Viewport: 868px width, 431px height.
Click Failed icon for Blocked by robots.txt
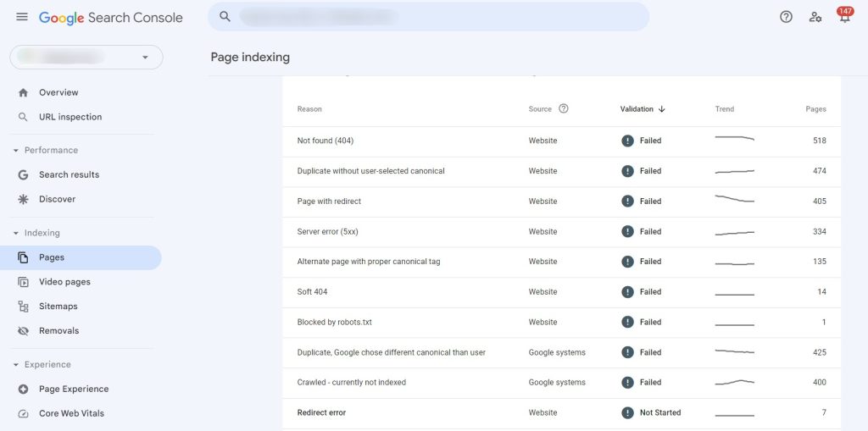627,322
